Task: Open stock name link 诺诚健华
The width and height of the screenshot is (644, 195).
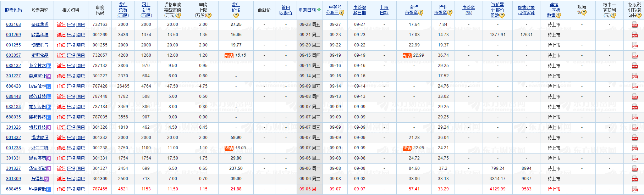Action: click(x=38, y=86)
